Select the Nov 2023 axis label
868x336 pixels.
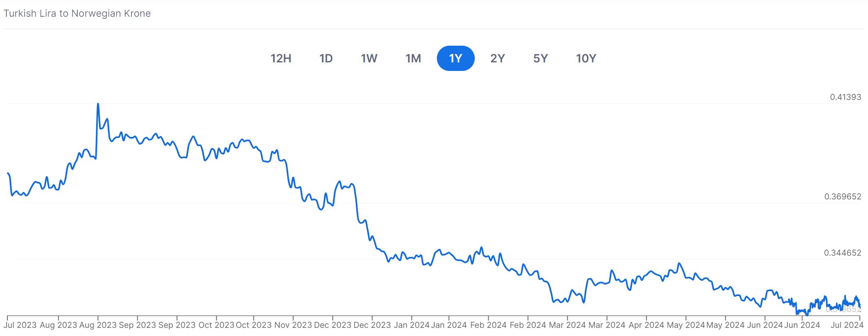[x=293, y=325]
